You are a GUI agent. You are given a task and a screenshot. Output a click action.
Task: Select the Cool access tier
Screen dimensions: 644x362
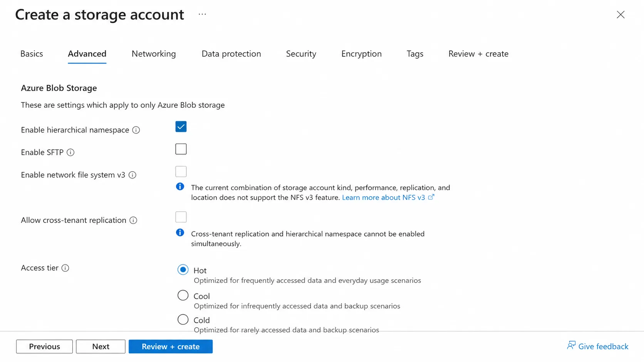coord(183,295)
